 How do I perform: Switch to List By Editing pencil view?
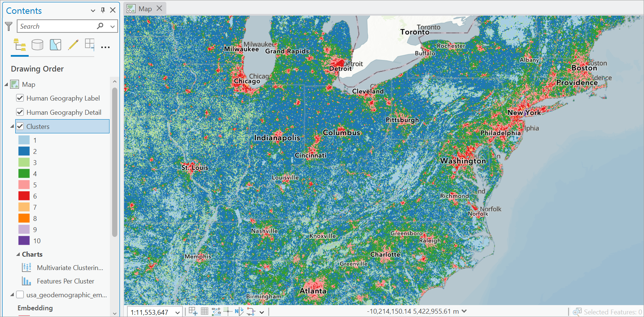[x=73, y=45]
